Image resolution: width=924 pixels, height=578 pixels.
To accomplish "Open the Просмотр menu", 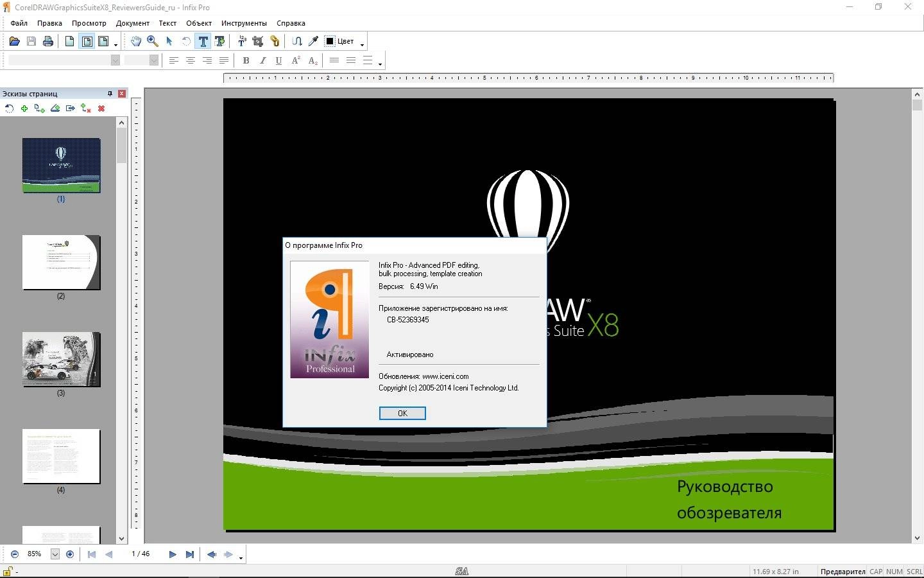I will 89,23.
